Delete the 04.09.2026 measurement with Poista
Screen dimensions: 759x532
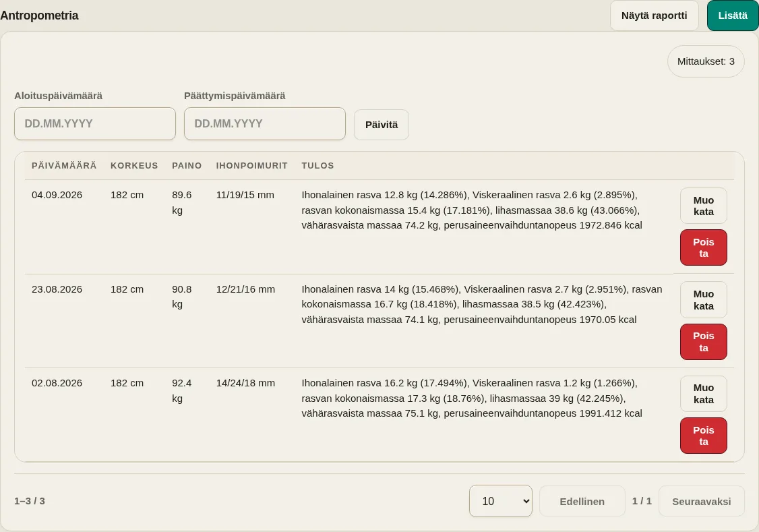click(703, 248)
